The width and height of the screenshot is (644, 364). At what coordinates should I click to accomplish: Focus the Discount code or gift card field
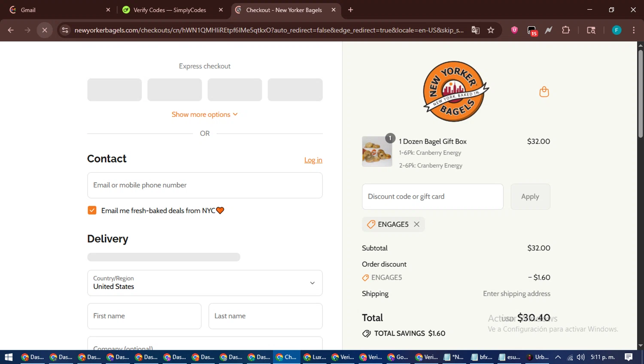point(433,196)
